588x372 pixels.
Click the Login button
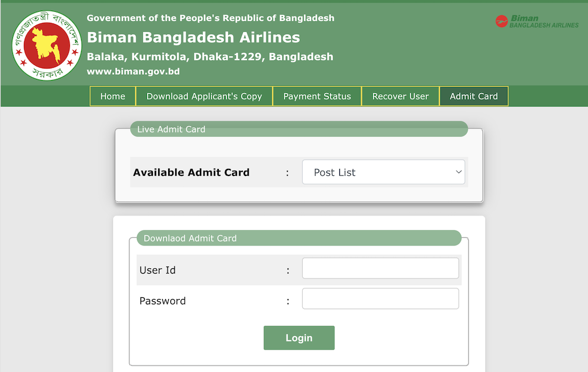coord(299,337)
